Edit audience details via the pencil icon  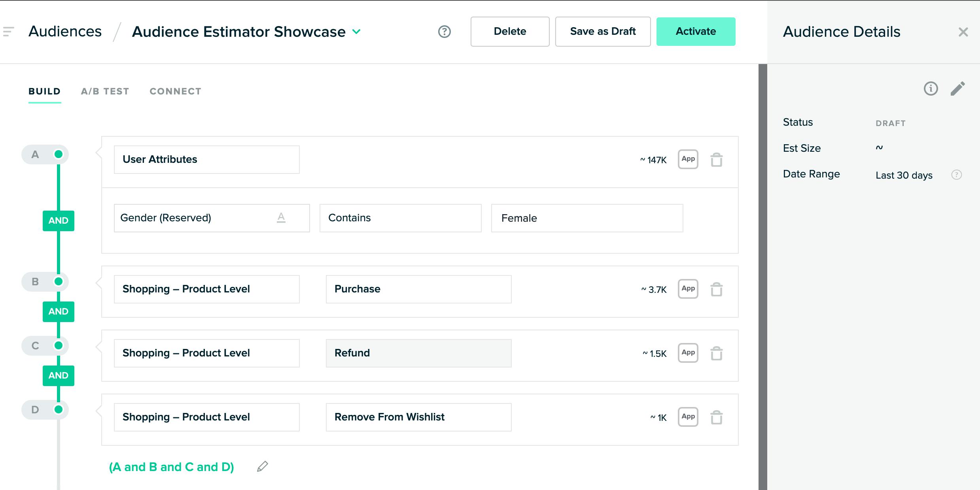(x=958, y=89)
